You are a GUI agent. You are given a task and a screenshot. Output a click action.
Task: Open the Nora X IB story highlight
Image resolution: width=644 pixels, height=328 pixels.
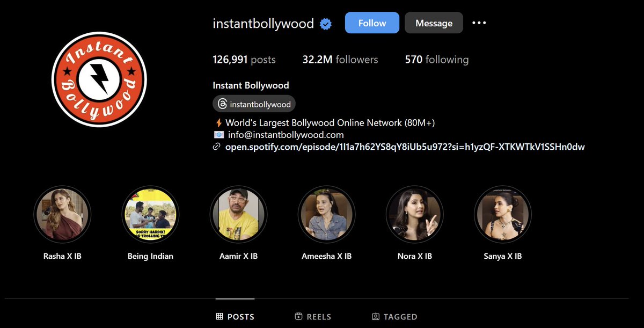[x=415, y=214]
